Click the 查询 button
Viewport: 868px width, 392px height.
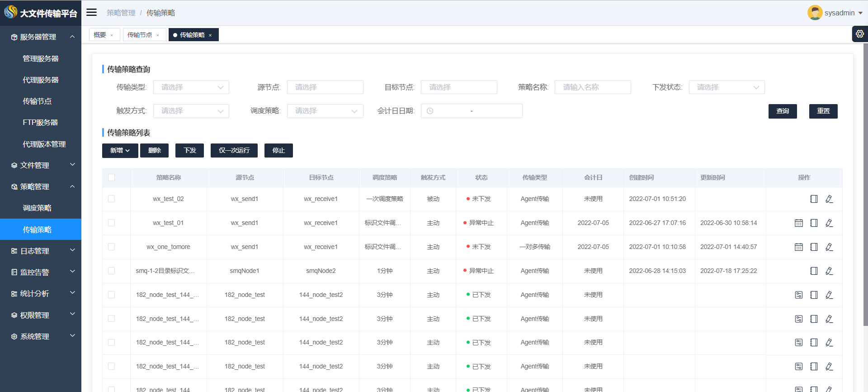[x=783, y=111]
